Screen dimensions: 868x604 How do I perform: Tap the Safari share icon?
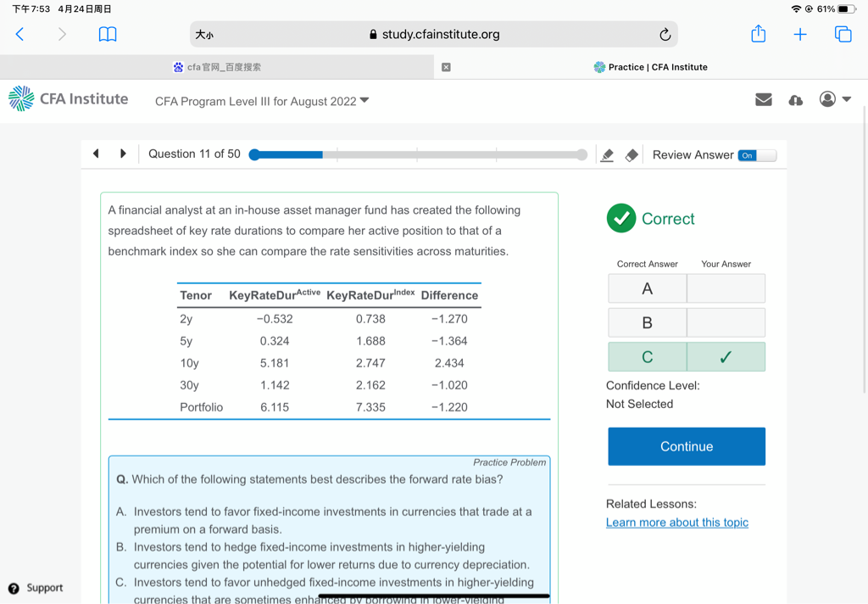tap(758, 34)
